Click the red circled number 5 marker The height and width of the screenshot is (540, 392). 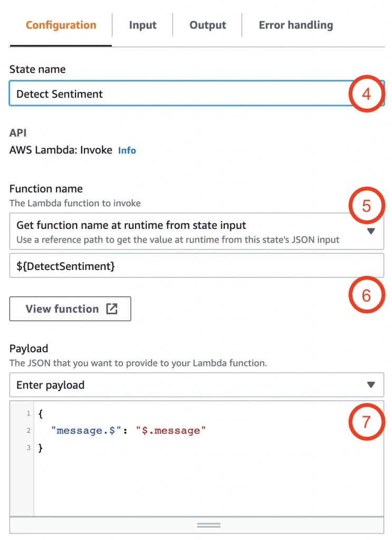[x=367, y=206]
